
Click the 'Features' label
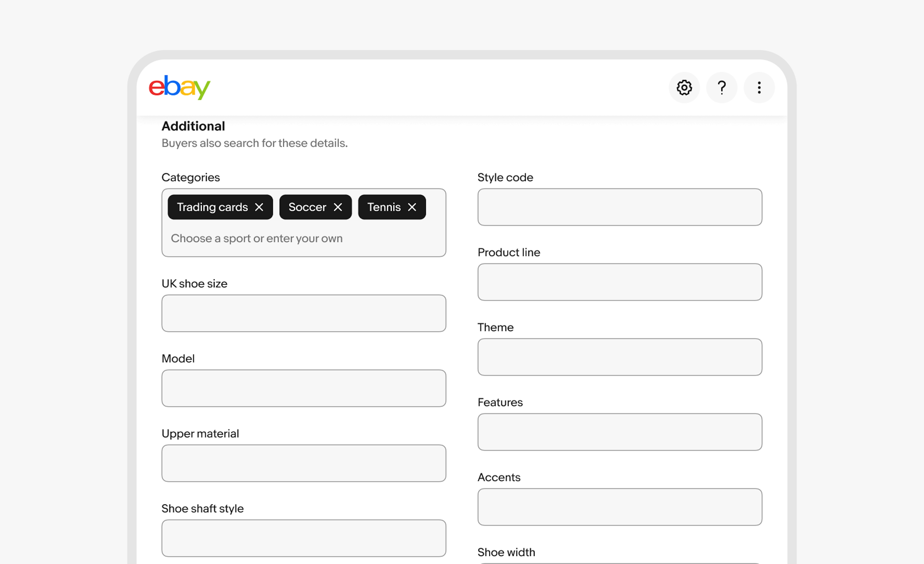coord(500,403)
